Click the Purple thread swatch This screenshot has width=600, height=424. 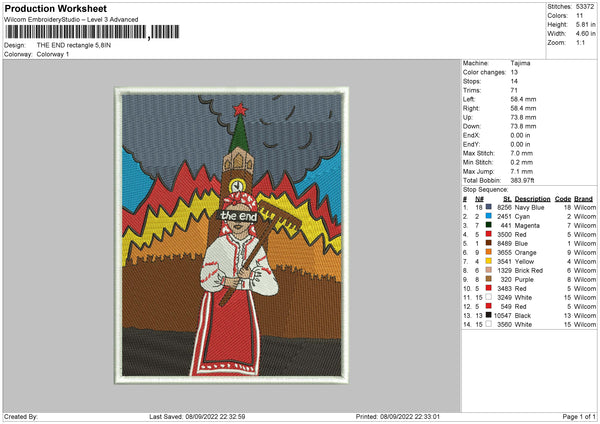coord(488,279)
